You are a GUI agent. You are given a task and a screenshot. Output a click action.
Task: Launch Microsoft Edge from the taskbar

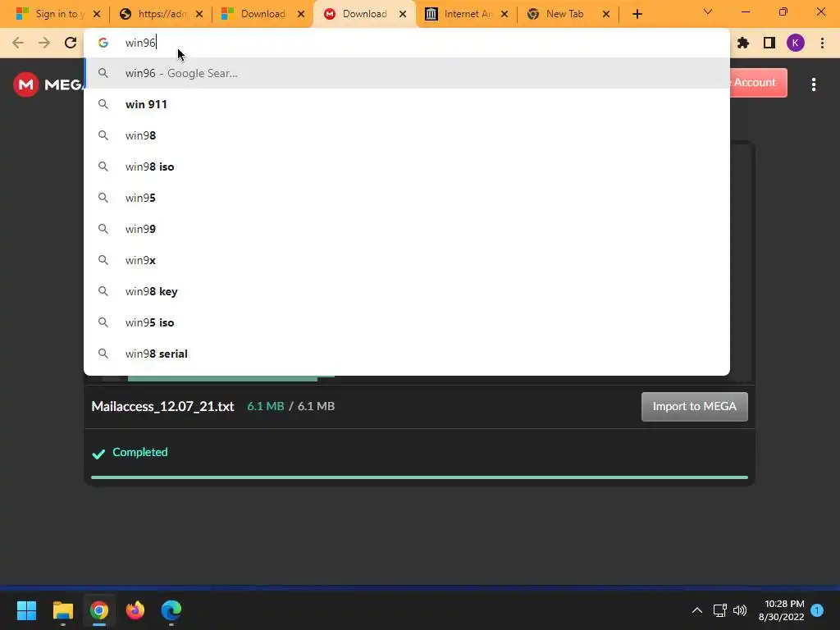click(x=171, y=610)
